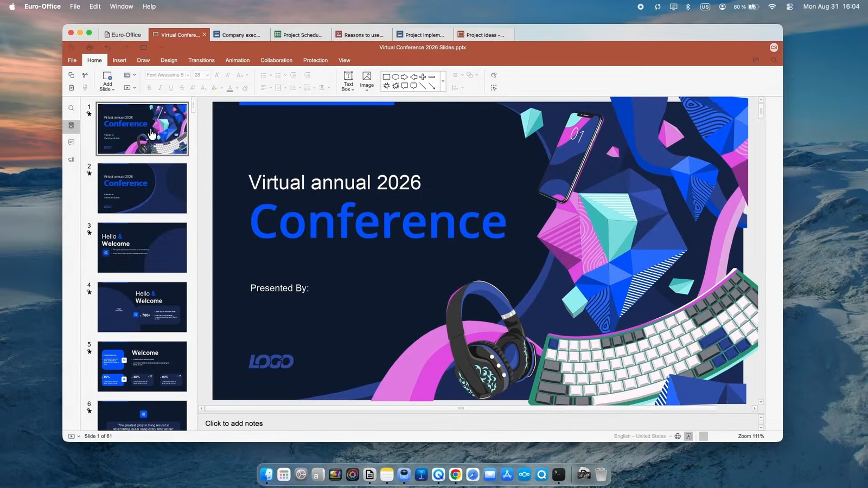Select the right arrow shape
Viewport: 868px width, 488px height.
click(404, 77)
